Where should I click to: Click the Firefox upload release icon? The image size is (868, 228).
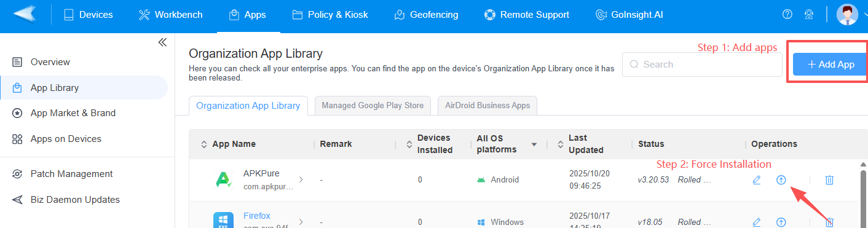tap(781, 222)
